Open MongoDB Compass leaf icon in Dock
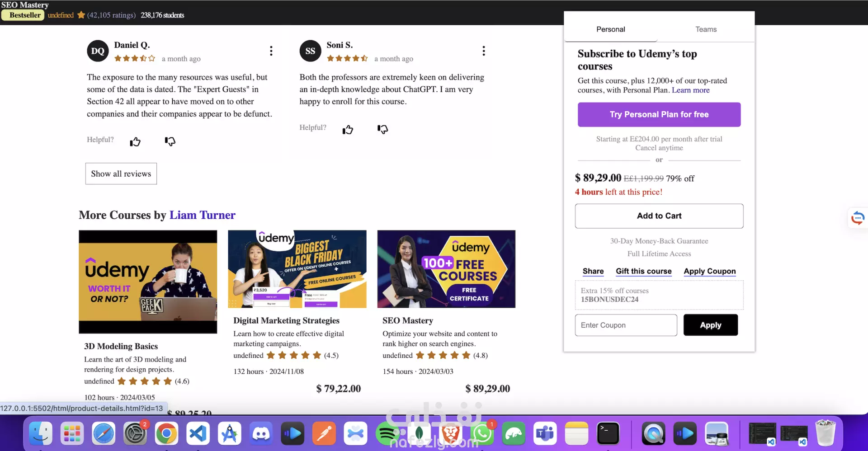This screenshot has height=451, width=868. click(x=419, y=433)
